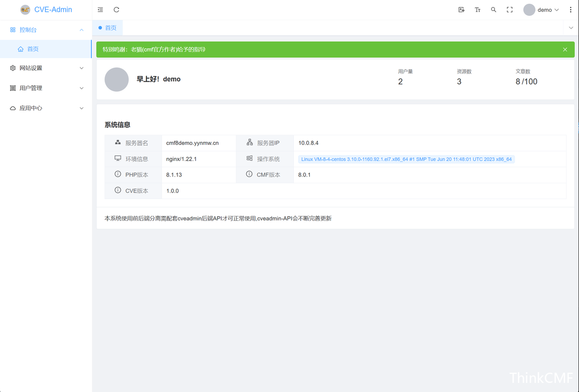Screen dimensions: 579x392
Task: Click the Linux operating system info tag
Action: click(406, 159)
